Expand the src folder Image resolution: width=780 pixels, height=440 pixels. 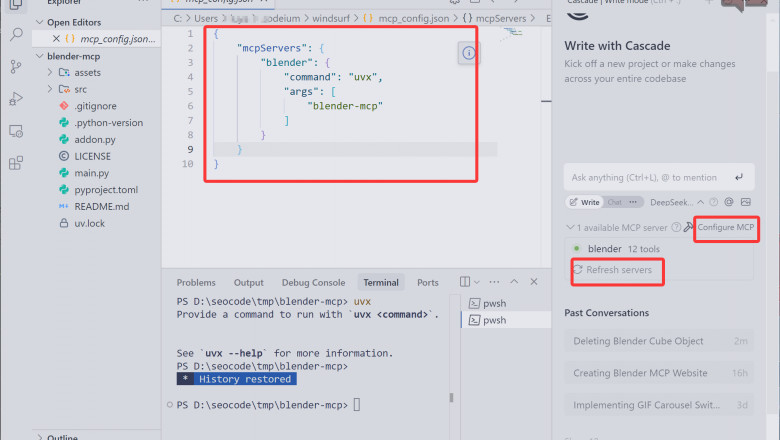[50, 89]
